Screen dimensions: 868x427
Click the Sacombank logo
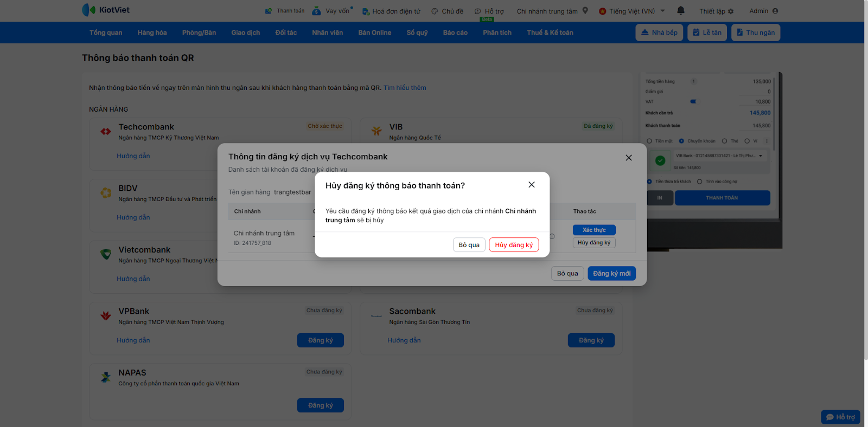point(376,315)
